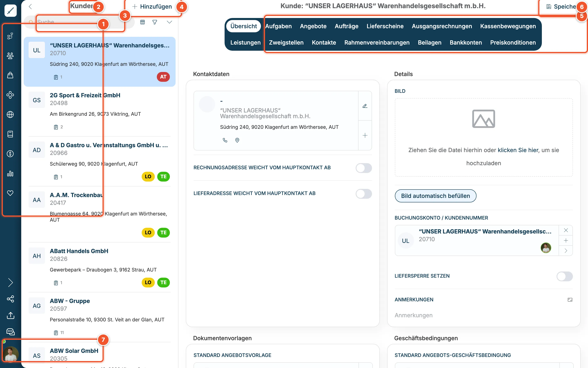Click the red AT badge on UNSER LAGERHAUS

pyautogui.click(x=163, y=77)
